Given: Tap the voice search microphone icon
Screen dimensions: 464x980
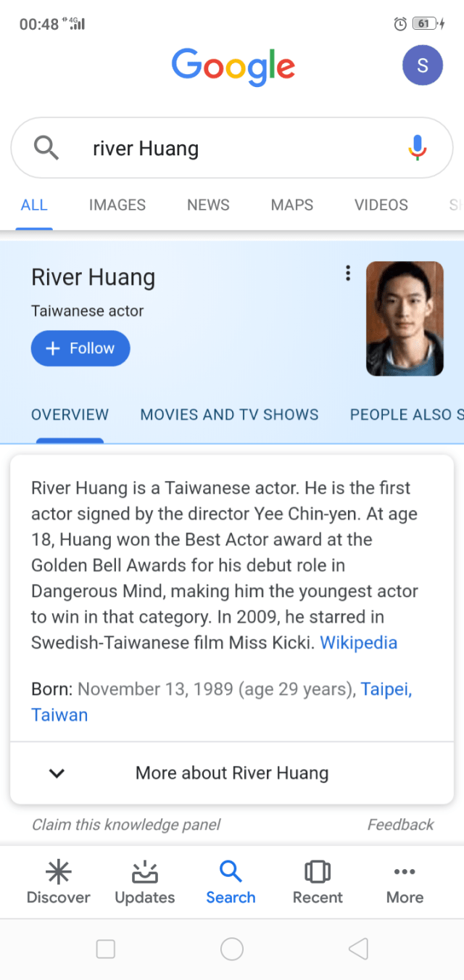Looking at the screenshot, I should click(x=417, y=147).
